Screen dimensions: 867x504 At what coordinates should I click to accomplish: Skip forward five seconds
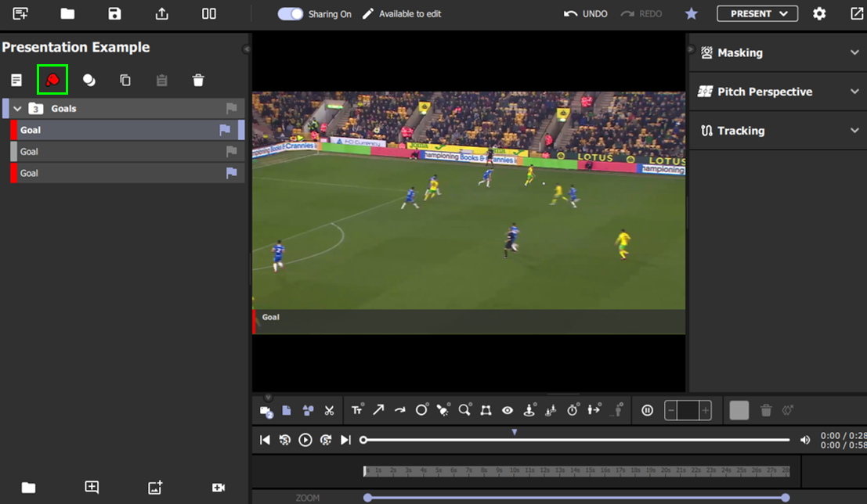click(x=326, y=440)
